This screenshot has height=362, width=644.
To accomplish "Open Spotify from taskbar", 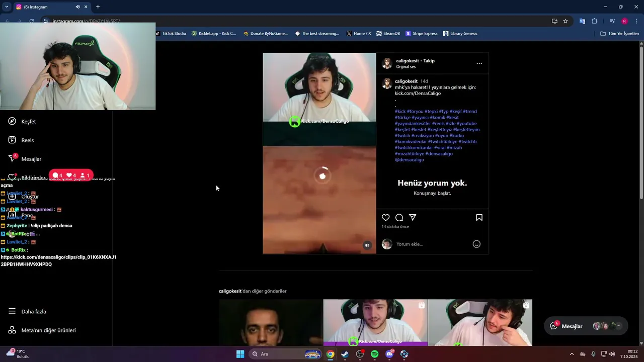I will 374,354.
